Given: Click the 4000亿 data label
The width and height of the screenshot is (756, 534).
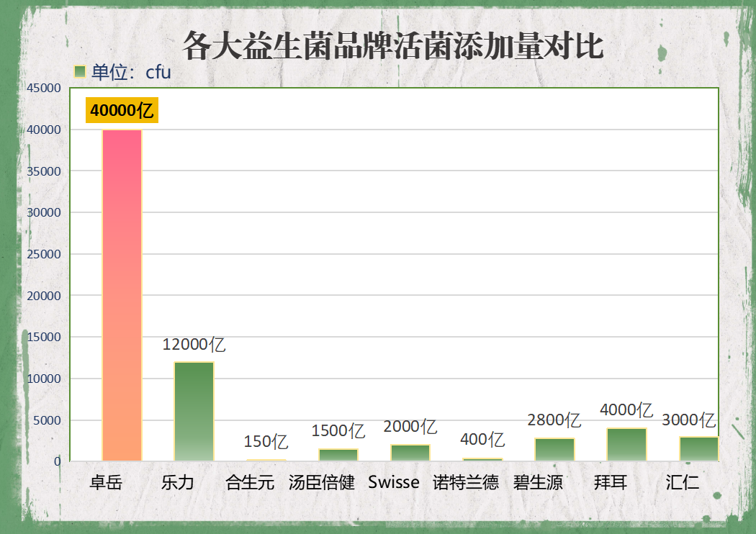Looking at the screenshot, I should tap(626, 409).
